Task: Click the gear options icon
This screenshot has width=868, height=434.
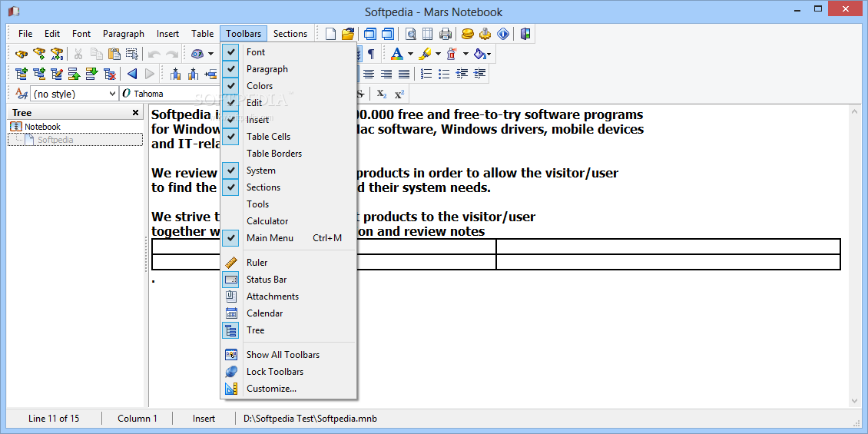Action: 485,35
